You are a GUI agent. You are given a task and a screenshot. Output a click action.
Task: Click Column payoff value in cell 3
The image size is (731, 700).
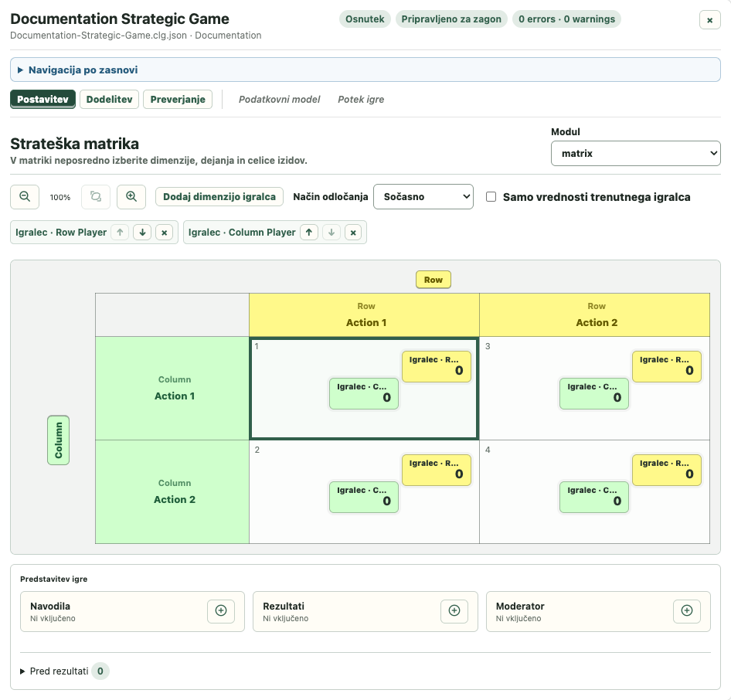tap(594, 393)
